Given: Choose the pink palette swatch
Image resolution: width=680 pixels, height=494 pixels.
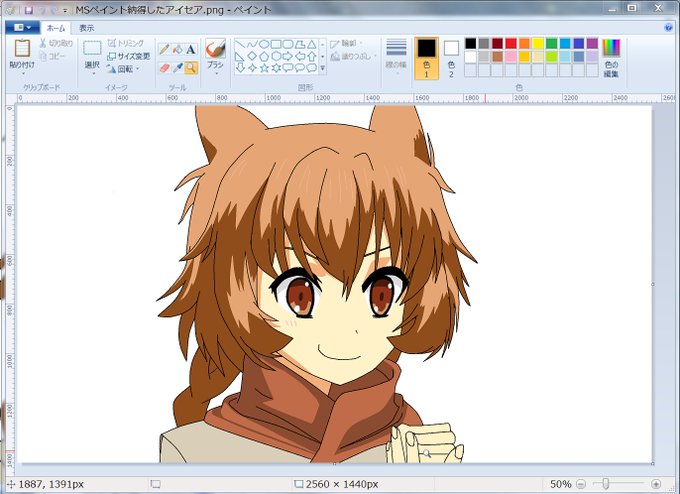Looking at the screenshot, I should tap(511, 57).
